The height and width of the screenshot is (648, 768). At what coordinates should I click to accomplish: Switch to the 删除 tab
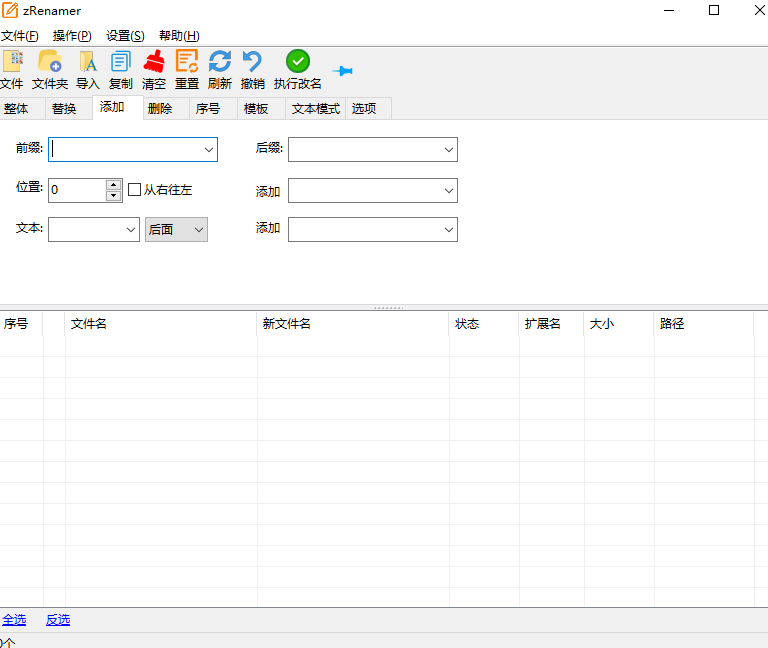point(166,109)
